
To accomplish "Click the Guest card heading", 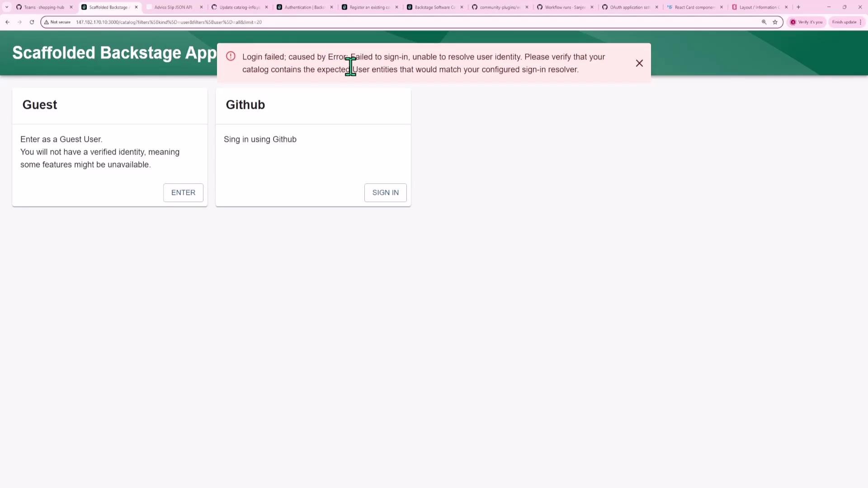I will 40,105.
